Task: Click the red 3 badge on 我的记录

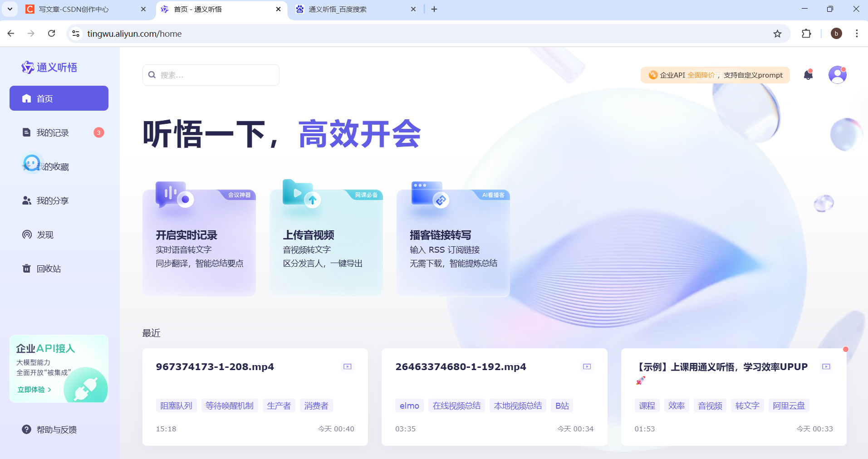Action: [x=99, y=132]
